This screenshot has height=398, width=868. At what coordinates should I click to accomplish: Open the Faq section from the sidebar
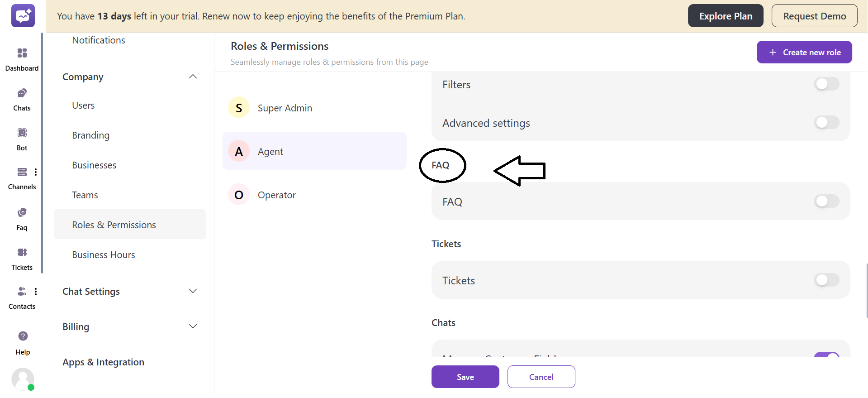(22, 218)
